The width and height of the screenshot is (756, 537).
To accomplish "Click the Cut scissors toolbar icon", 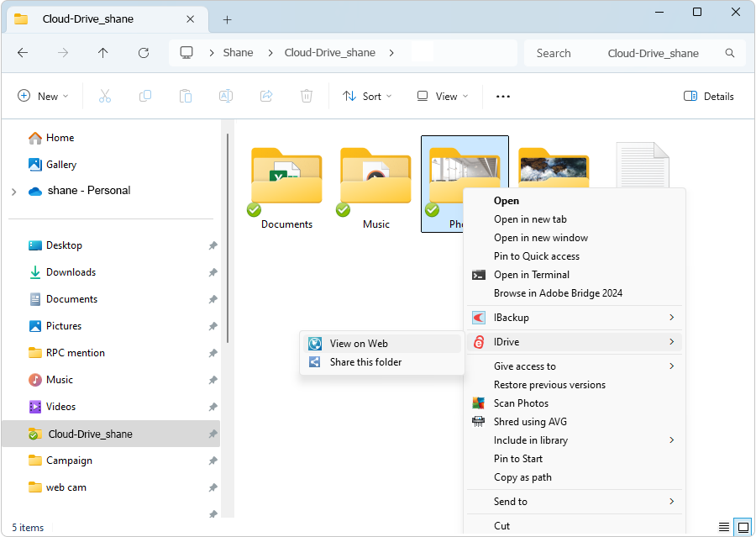I will (x=105, y=96).
